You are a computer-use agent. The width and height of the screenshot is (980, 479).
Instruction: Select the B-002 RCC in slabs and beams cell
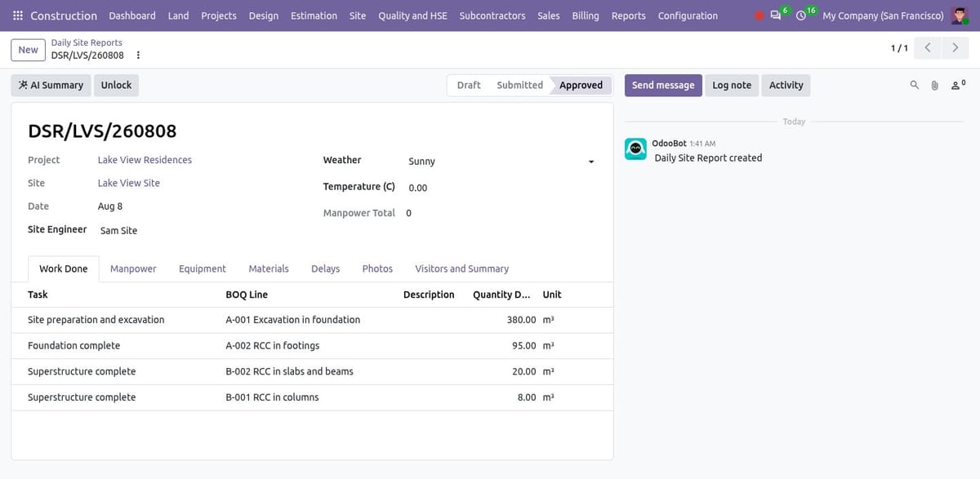309,371
